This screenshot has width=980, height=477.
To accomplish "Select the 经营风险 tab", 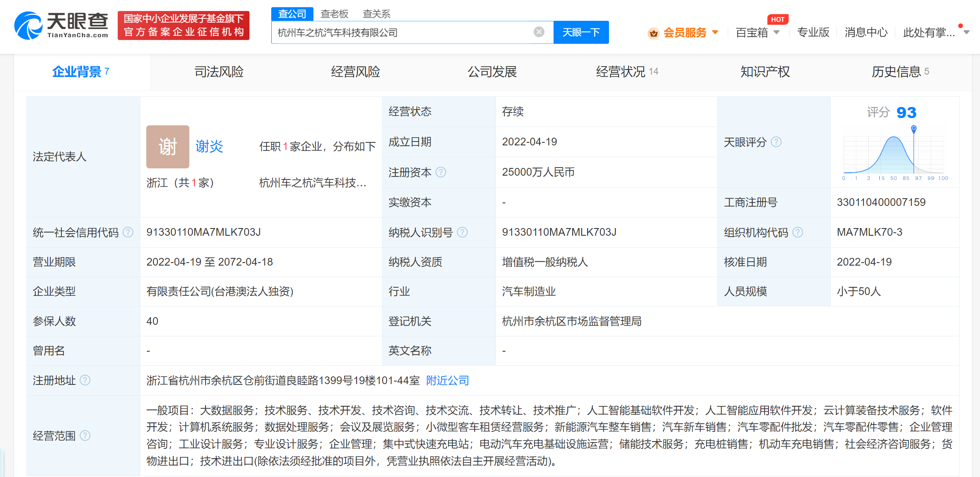I will coord(355,72).
